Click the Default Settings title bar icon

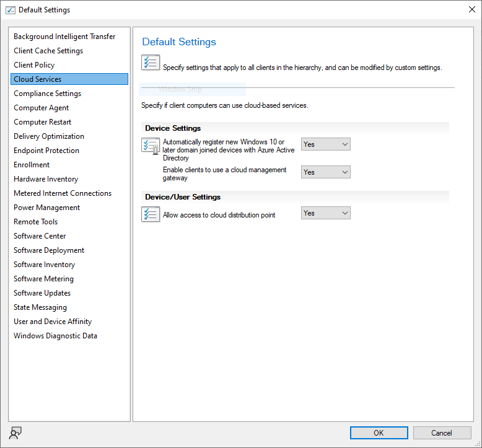click(10, 10)
